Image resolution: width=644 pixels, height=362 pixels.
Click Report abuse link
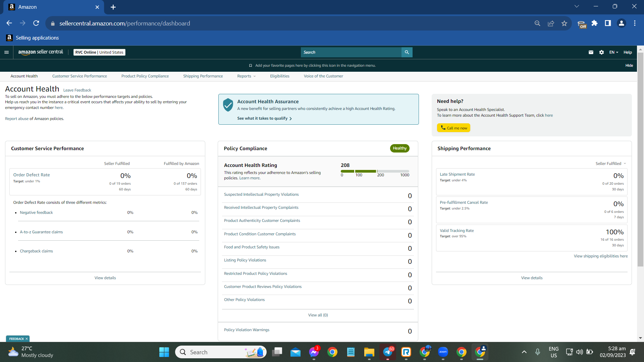(17, 119)
